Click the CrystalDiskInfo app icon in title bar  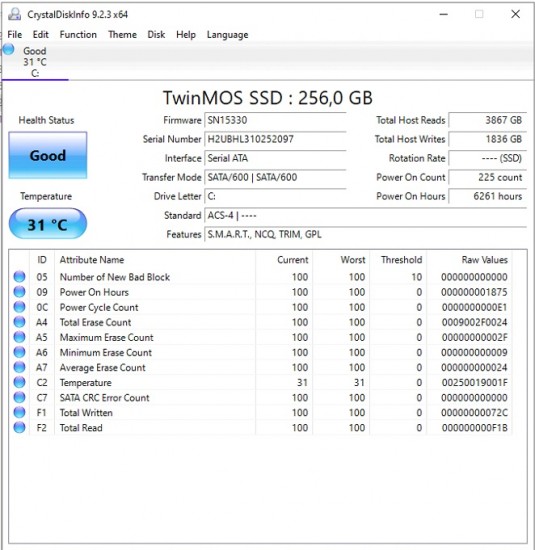pos(14,14)
